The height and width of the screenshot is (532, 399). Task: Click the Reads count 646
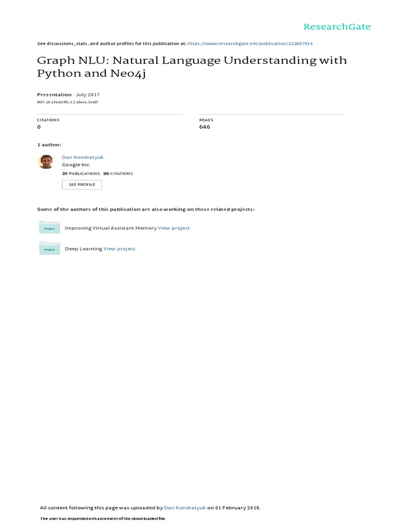pos(205,127)
